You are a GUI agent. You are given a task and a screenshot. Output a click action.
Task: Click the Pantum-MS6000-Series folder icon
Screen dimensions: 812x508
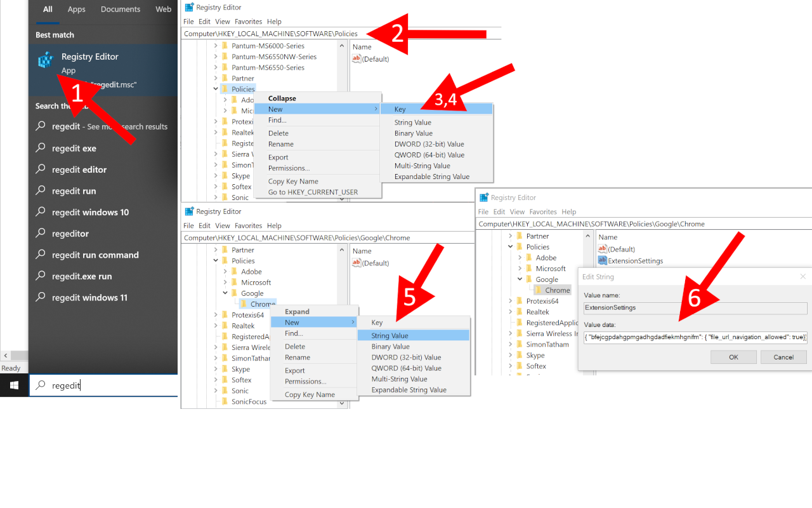click(x=224, y=46)
